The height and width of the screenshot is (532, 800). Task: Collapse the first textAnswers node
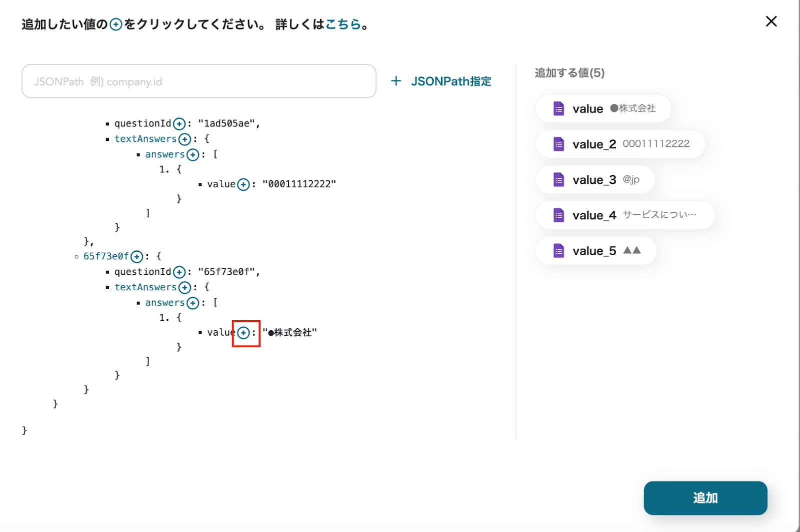[x=145, y=139]
